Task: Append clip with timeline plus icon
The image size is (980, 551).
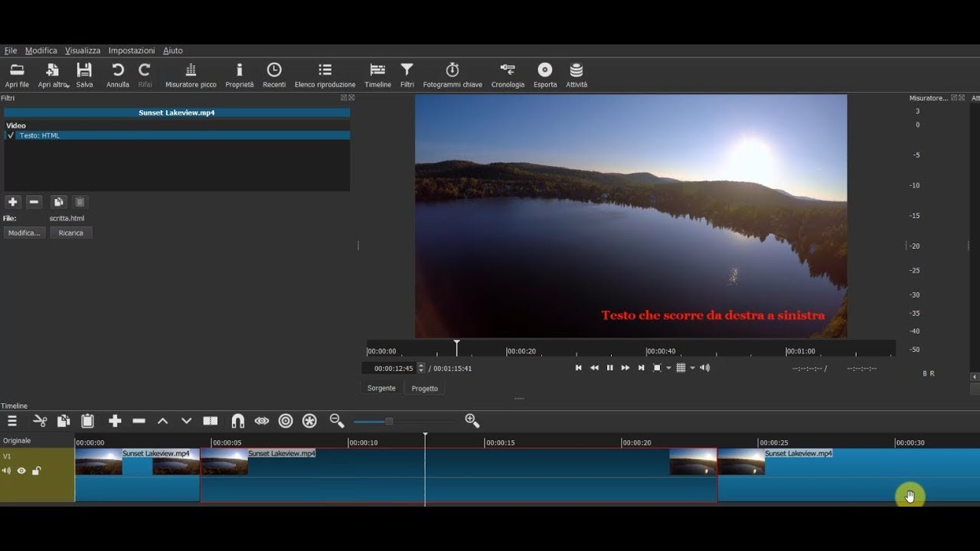Action: click(x=115, y=421)
